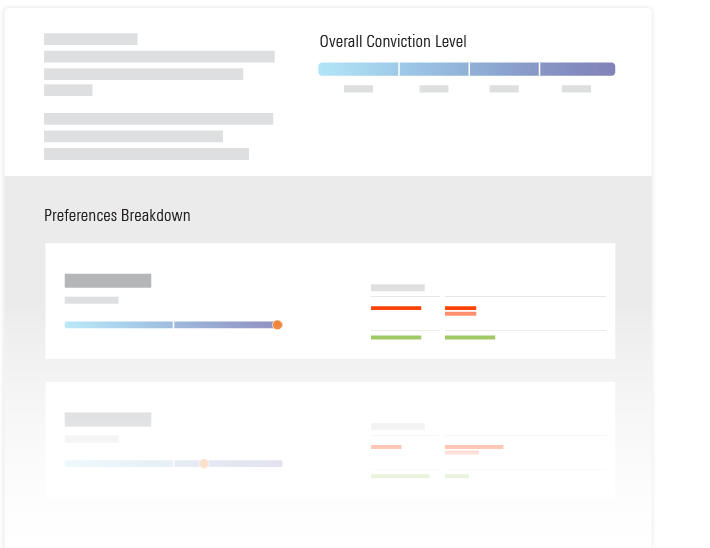Select the third segment of the Overall Conviction bar
The width and height of the screenshot is (710, 548).
(x=504, y=70)
